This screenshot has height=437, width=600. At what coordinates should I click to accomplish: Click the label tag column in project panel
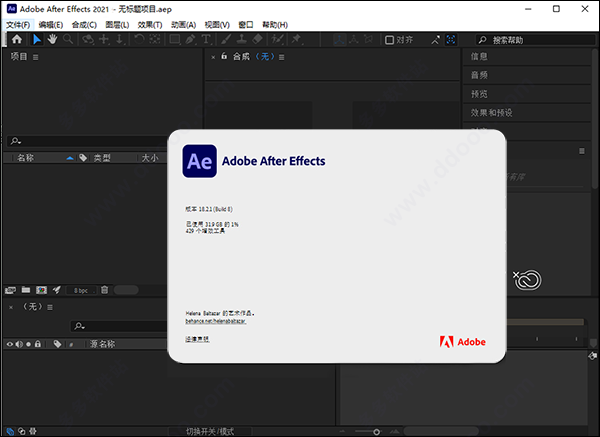[83, 158]
